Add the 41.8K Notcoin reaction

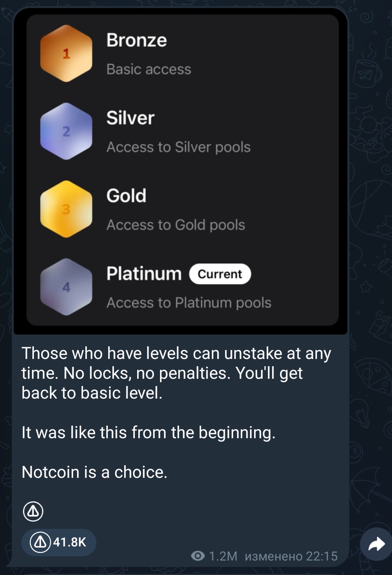tap(59, 542)
